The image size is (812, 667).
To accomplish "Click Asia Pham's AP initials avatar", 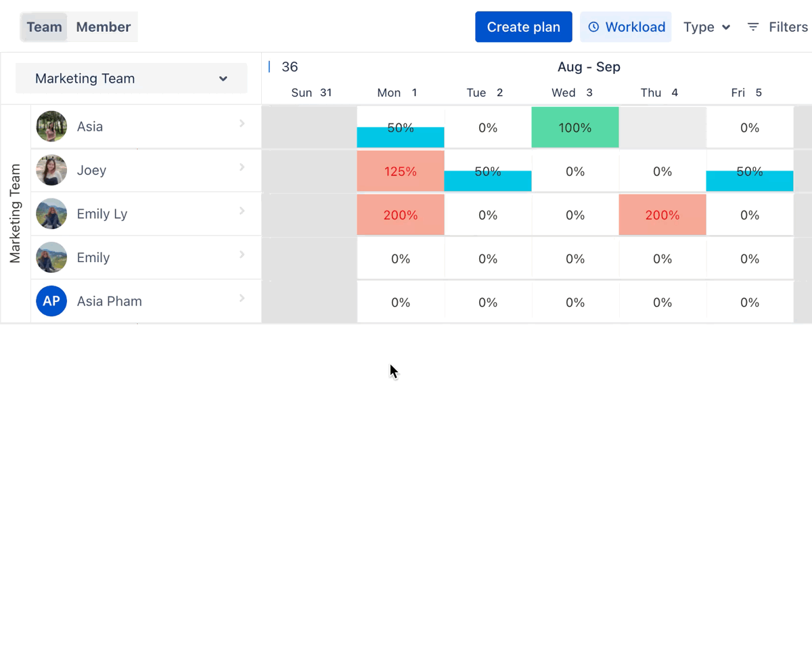I will [51, 301].
